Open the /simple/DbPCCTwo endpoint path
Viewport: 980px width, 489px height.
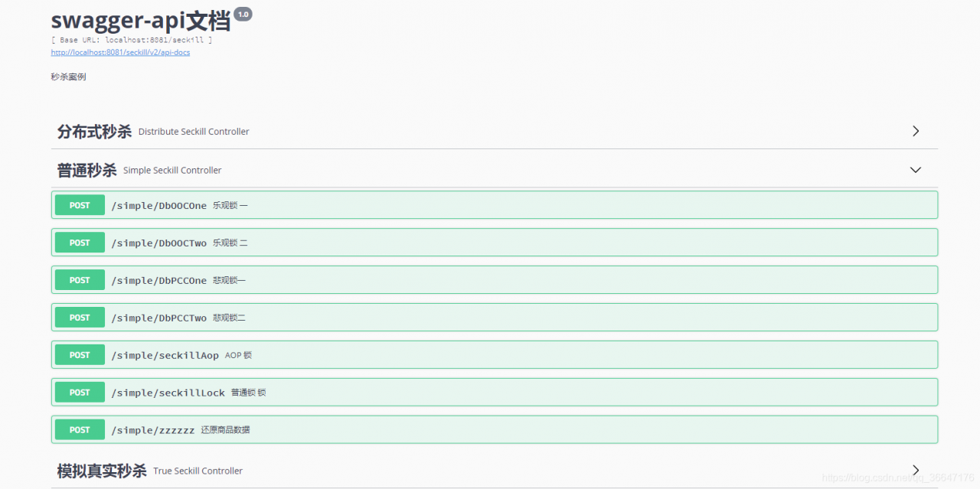tap(158, 318)
